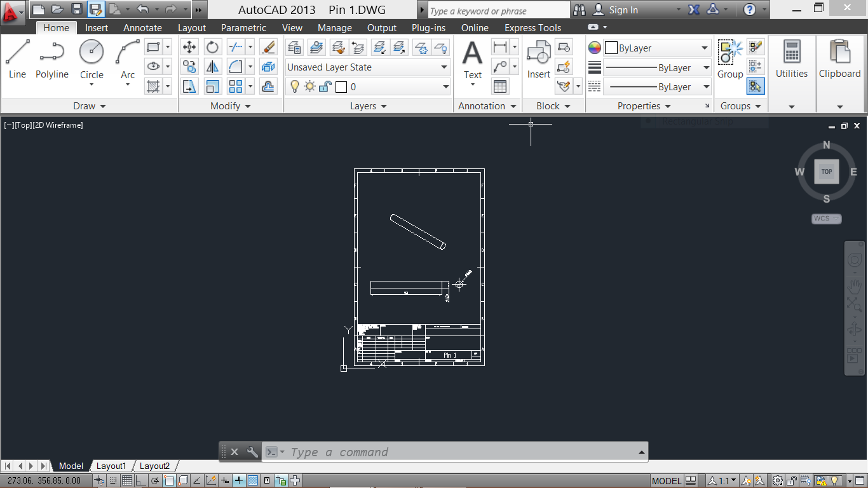Toggle Ortho Mode in status bar
The height and width of the screenshot is (488, 868).
tap(140, 480)
